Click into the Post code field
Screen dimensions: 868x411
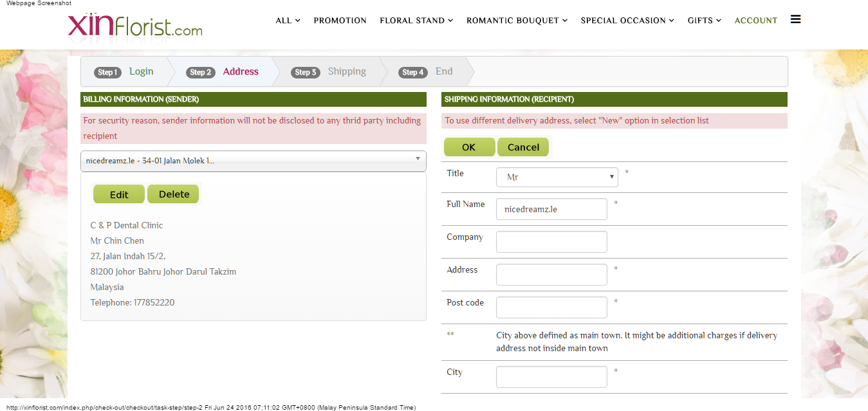pos(551,307)
